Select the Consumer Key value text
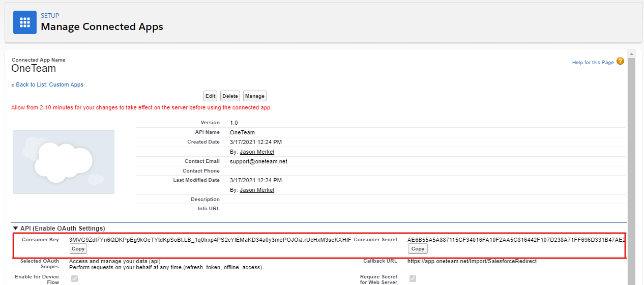The image size is (644, 285). [210, 240]
